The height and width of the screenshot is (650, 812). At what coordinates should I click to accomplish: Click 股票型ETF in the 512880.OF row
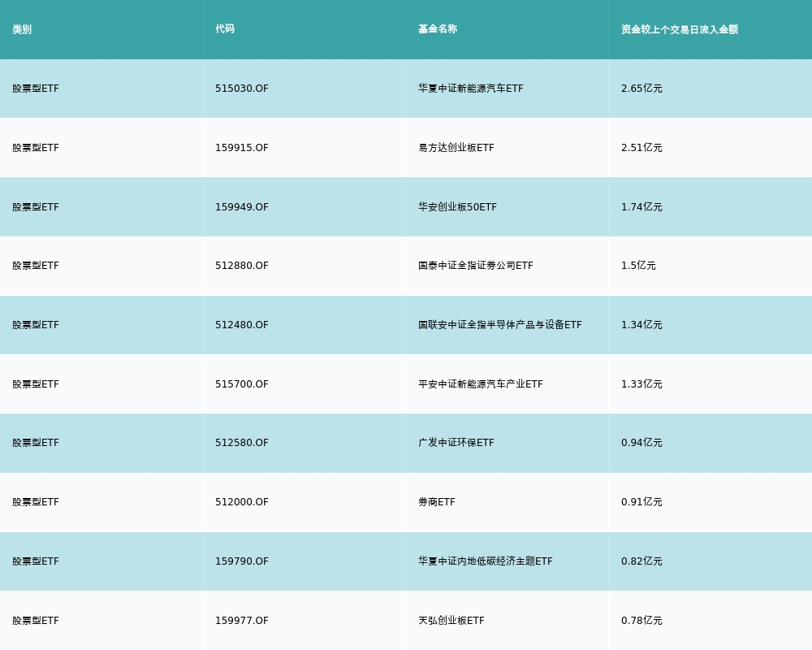point(36,266)
